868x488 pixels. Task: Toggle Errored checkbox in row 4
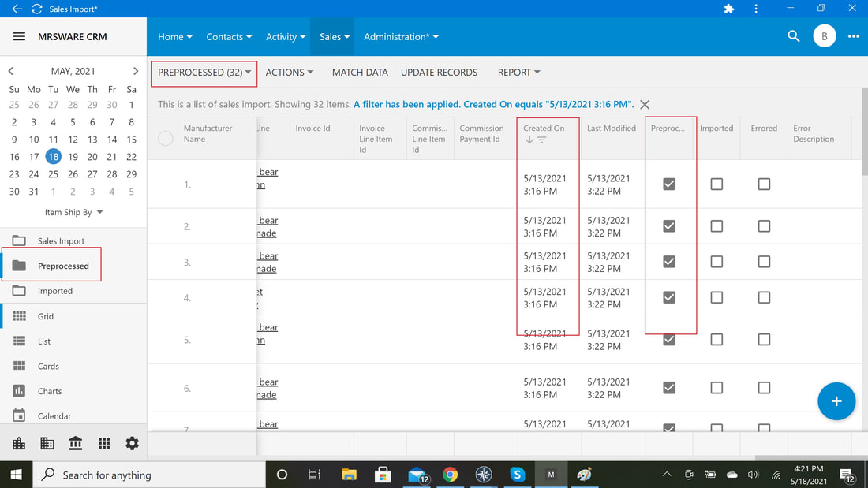pyautogui.click(x=764, y=297)
